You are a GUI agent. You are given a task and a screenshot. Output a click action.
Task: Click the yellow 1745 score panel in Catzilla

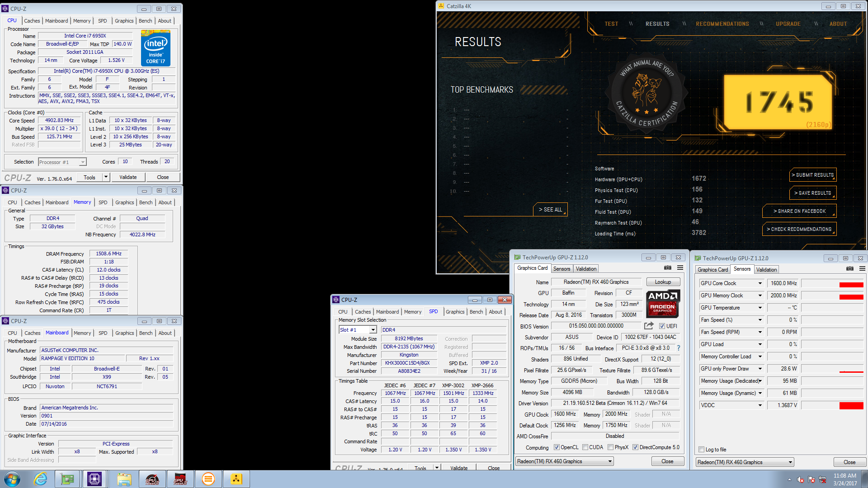coord(778,102)
